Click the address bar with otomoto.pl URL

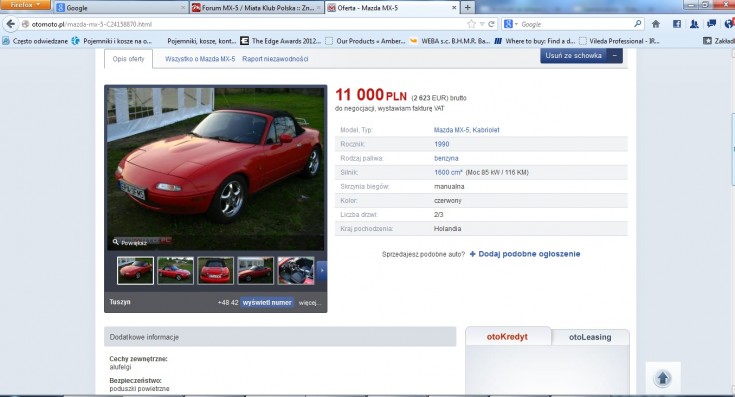244,24
